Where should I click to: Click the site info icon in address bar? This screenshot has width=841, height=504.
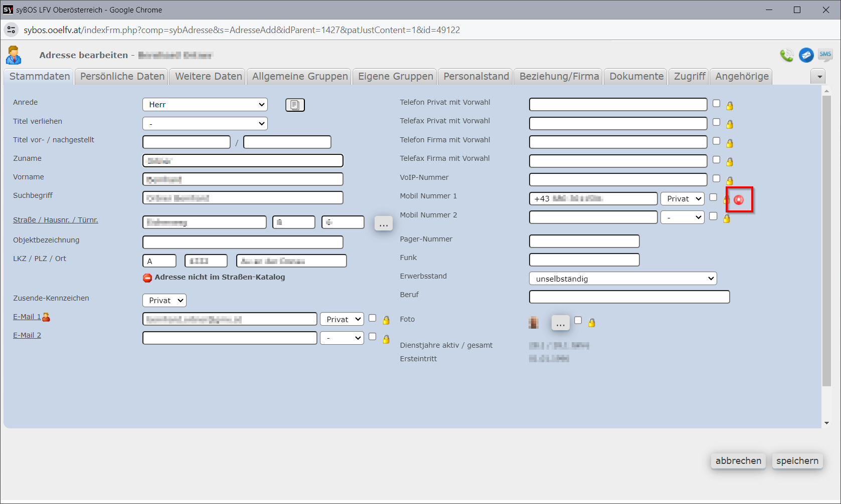11,30
